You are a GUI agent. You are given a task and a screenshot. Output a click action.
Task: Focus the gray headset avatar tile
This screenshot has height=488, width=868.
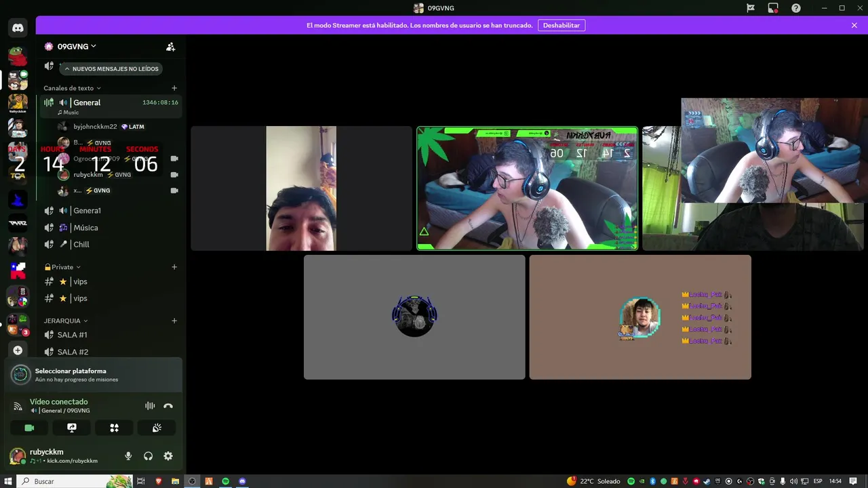(414, 317)
